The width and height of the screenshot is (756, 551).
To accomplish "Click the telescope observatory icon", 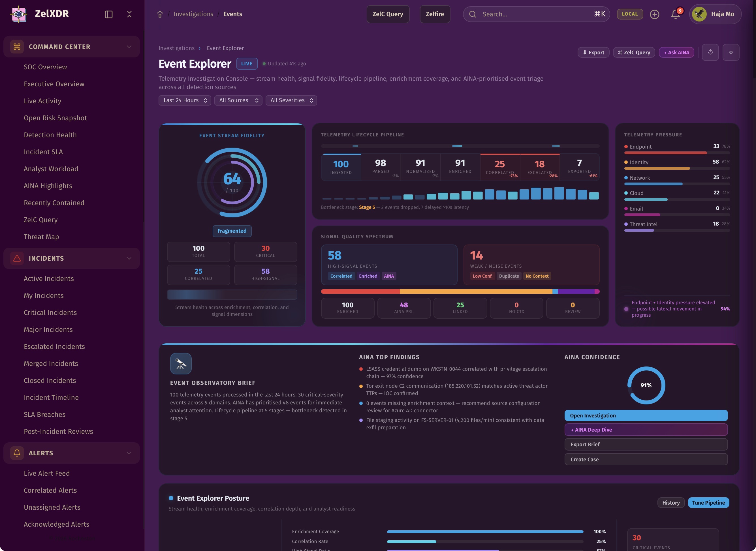I will pos(180,364).
